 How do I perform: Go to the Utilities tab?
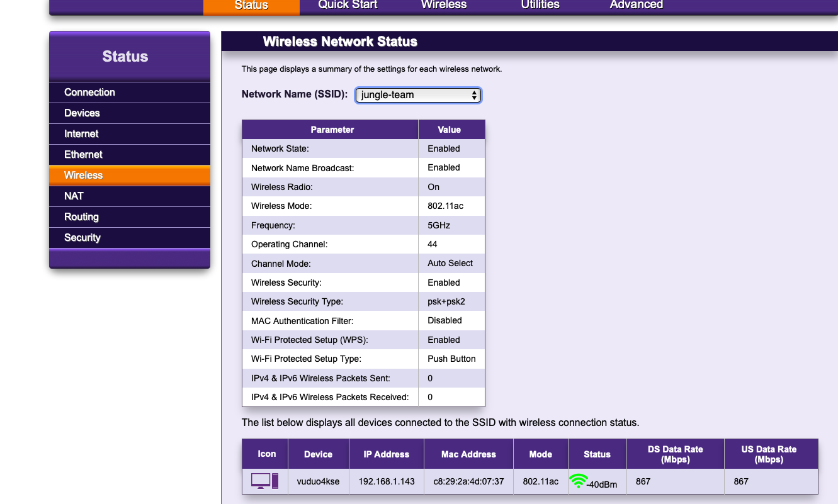click(x=540, y=5)
